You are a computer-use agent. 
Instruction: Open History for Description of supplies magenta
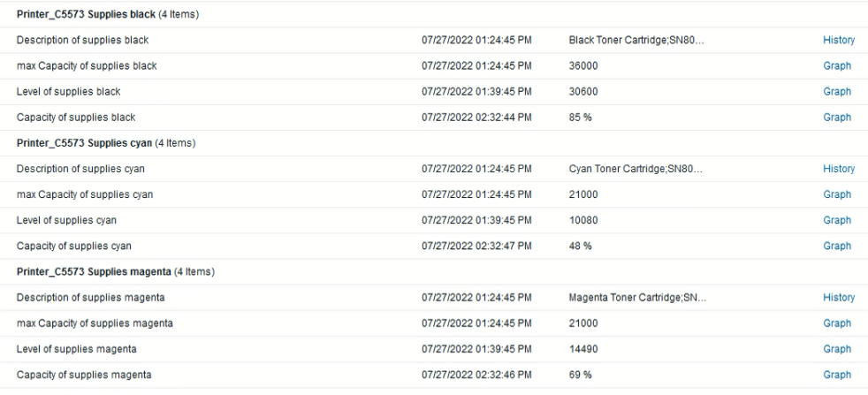[838, 297]
